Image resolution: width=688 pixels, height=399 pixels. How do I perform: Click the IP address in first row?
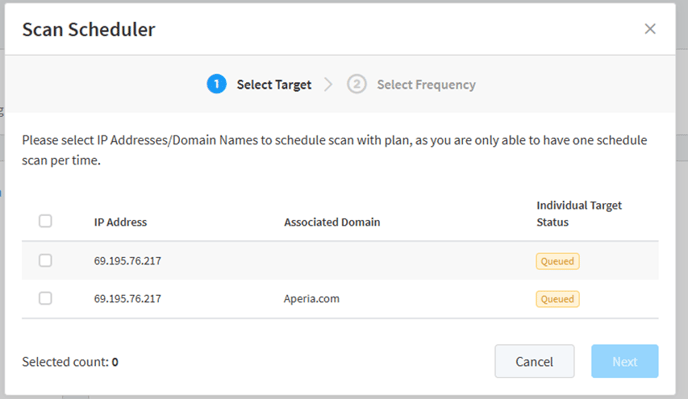pyautogui.click(x=127, y=261)
